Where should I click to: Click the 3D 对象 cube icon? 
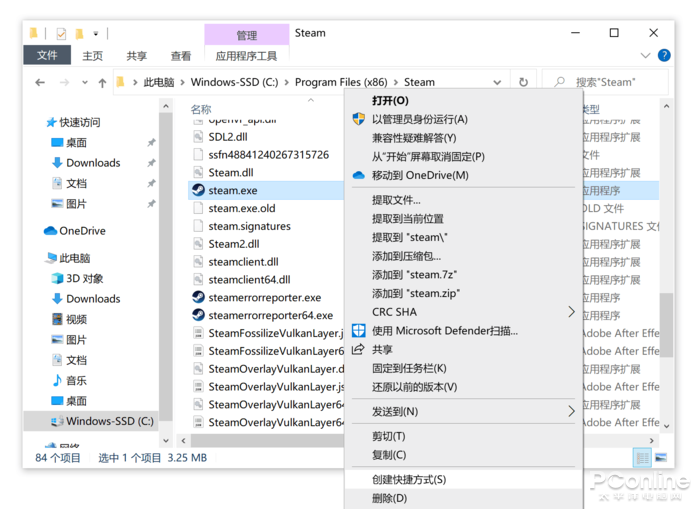pos(57,279)
